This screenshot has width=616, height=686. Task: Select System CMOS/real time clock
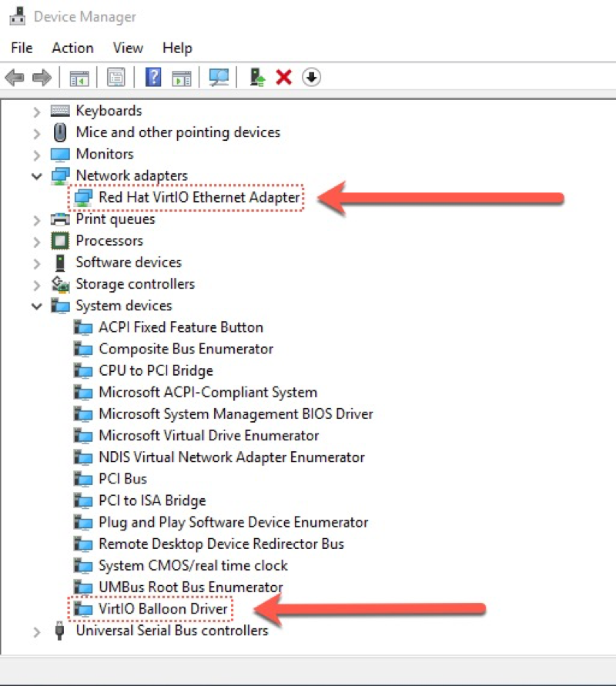point(193,566)
